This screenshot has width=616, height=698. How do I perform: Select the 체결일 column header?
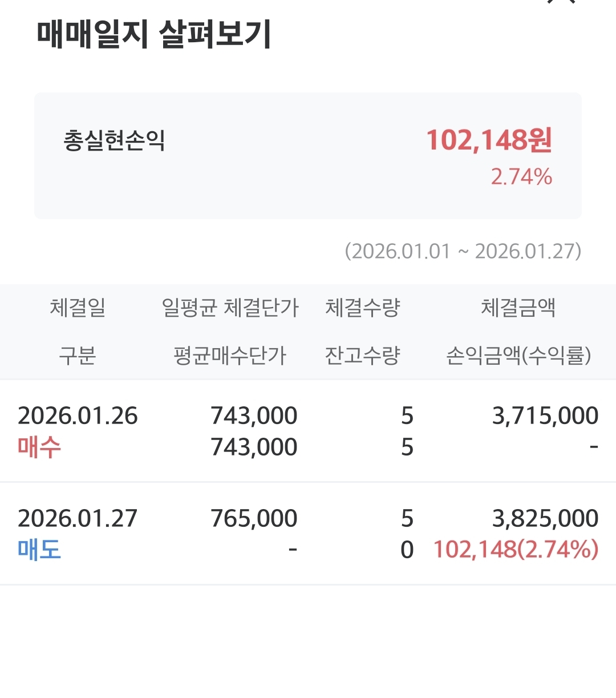point(78,308)
